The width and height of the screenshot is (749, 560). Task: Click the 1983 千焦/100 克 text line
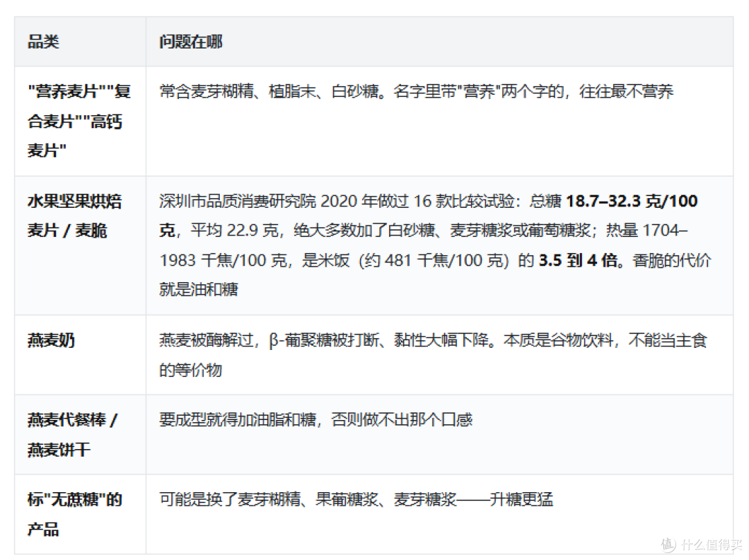(x=435, y=261)
